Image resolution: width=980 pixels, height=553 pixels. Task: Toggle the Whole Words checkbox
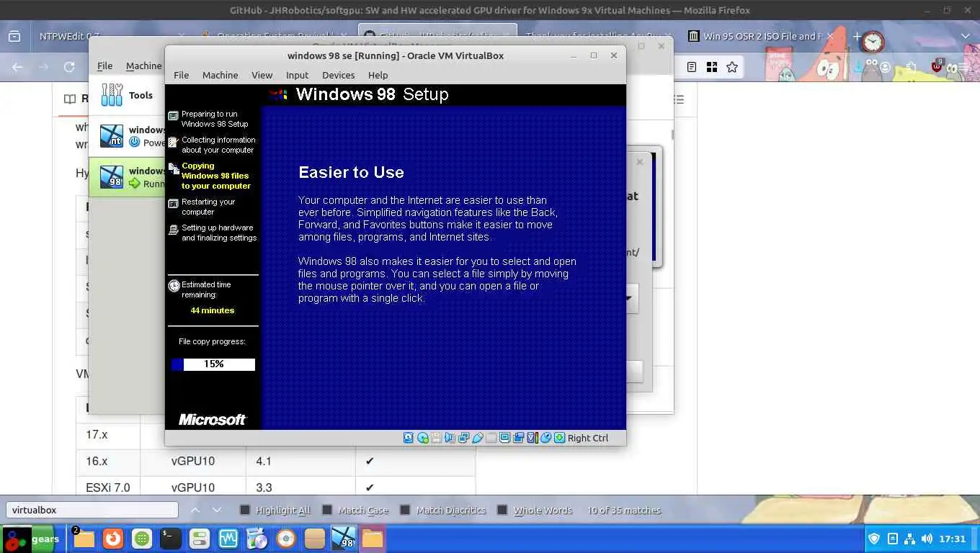(x=502, y=510)
